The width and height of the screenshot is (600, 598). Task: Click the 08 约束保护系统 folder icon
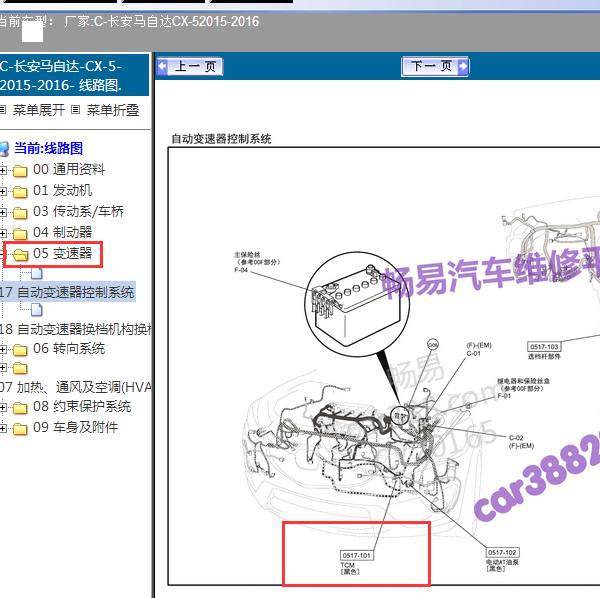20,407
